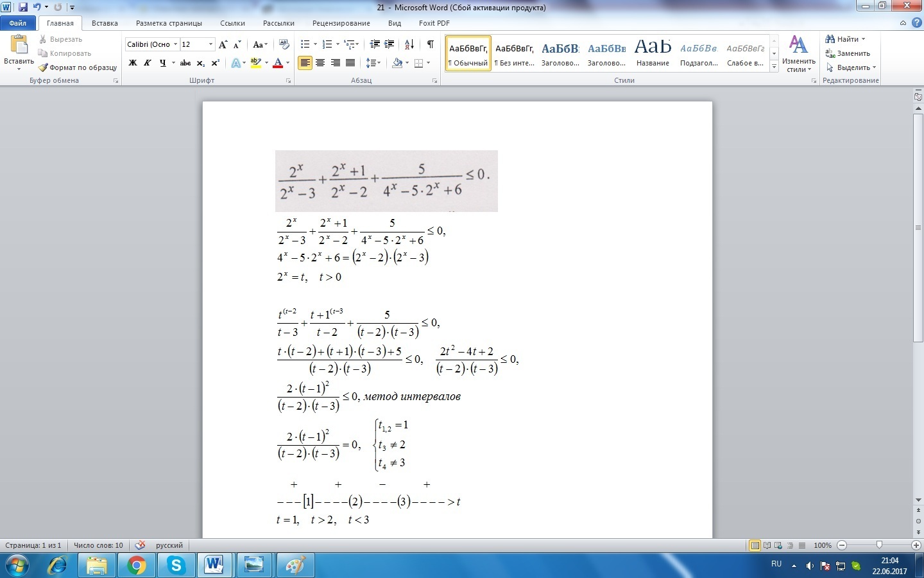Undo the last action
Viewport: 924px width, 578px height.
37,7
